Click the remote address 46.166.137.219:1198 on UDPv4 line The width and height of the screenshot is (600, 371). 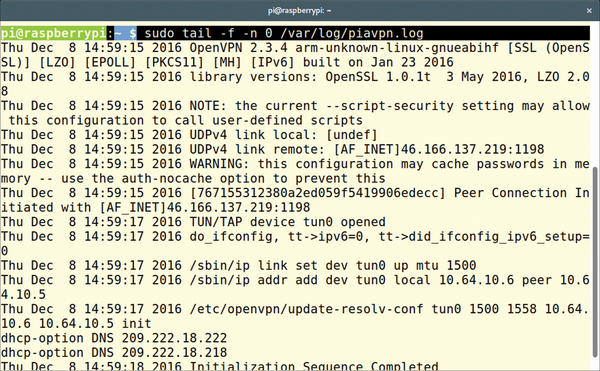[473, 150]
